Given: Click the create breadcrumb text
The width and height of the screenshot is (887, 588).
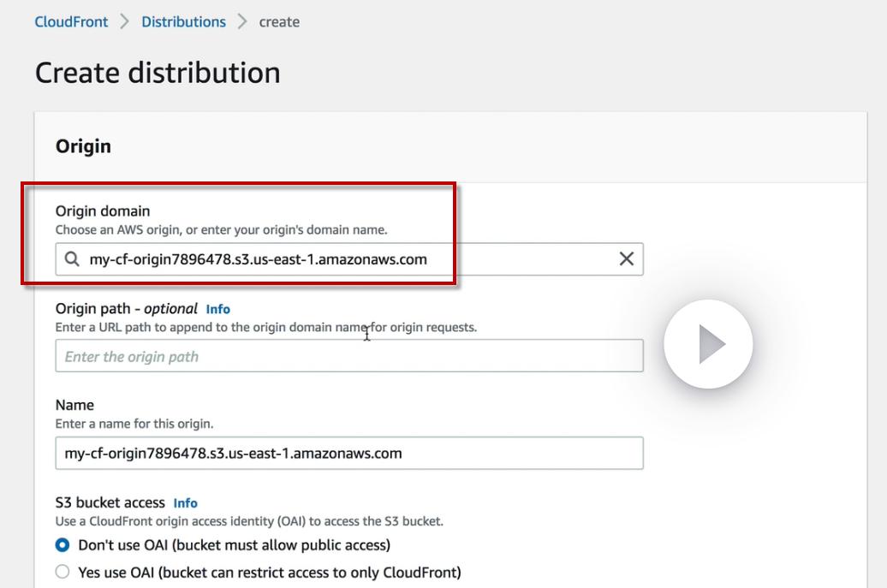Looking at the screenshot, I should pyautogui.click(x=279, y=22).
